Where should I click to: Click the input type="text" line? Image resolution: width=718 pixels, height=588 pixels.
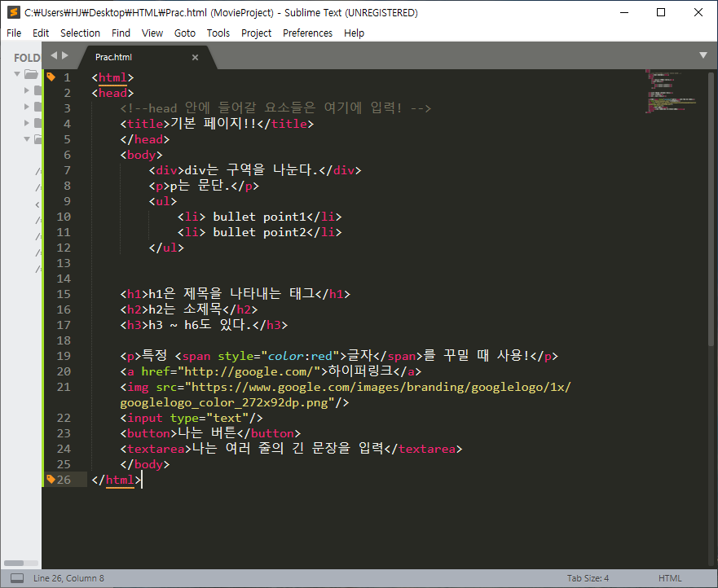(192, 418)
